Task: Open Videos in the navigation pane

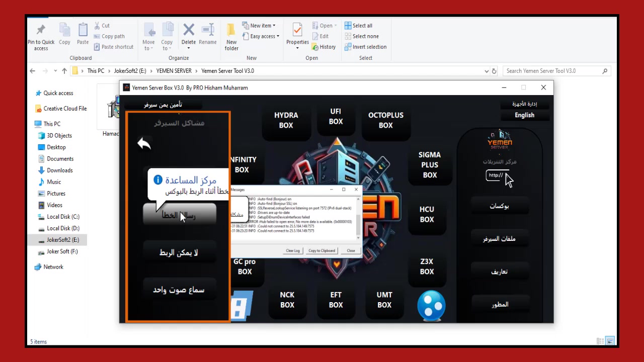Action: (x=50, y=205)
